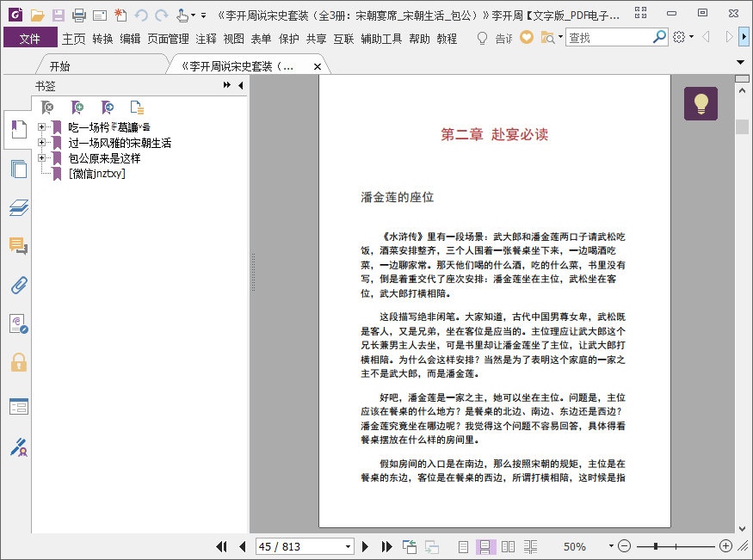Open the Bookmarks side panel icon

click(19, 130)
